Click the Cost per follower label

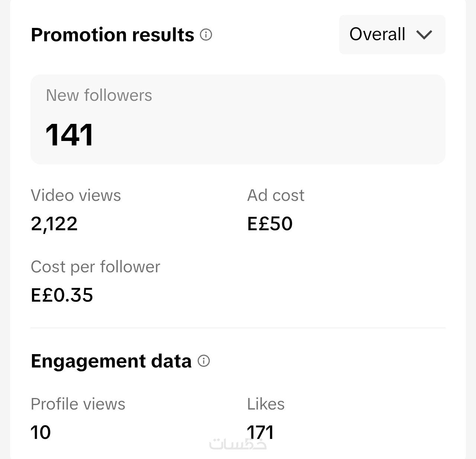[x=96, y=267]
